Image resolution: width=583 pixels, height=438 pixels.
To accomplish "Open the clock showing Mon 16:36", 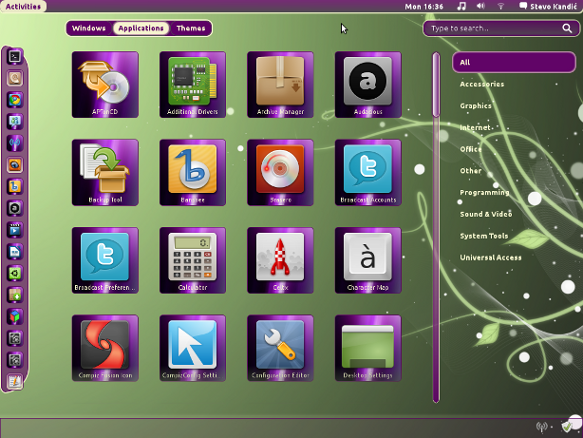I will click(424, 6).
